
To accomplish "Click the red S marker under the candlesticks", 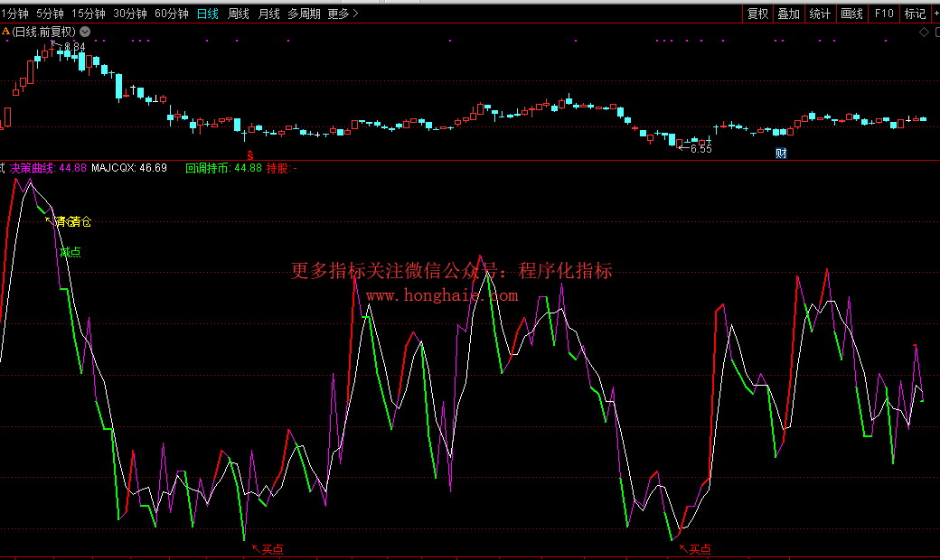I will [x=250, y=154].
